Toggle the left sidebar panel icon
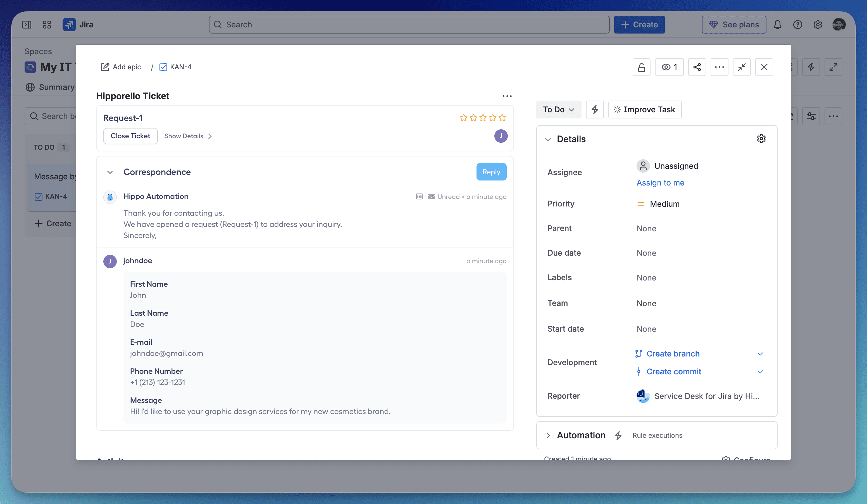Screen dimensions: 867x504 click(27, 25)
